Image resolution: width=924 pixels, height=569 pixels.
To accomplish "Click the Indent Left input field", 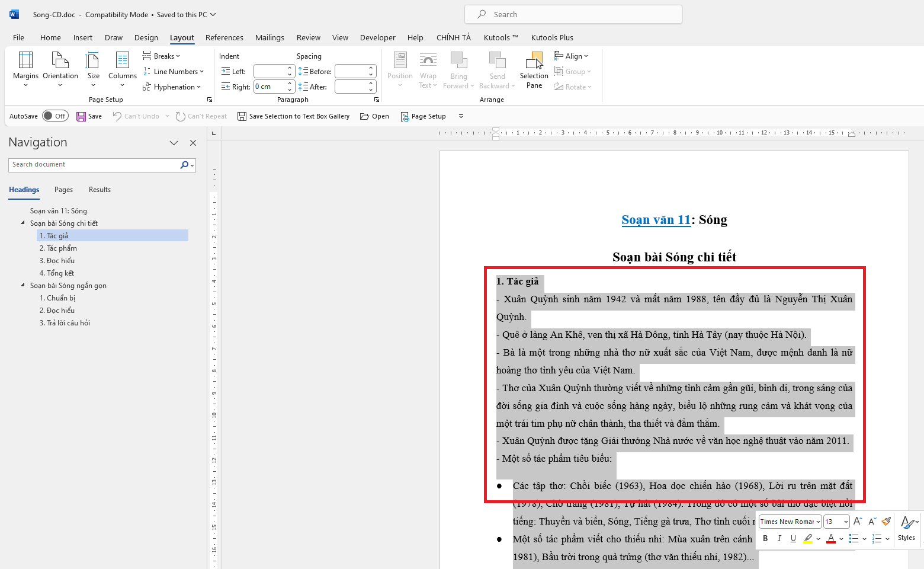I will (x=270, y=71).
